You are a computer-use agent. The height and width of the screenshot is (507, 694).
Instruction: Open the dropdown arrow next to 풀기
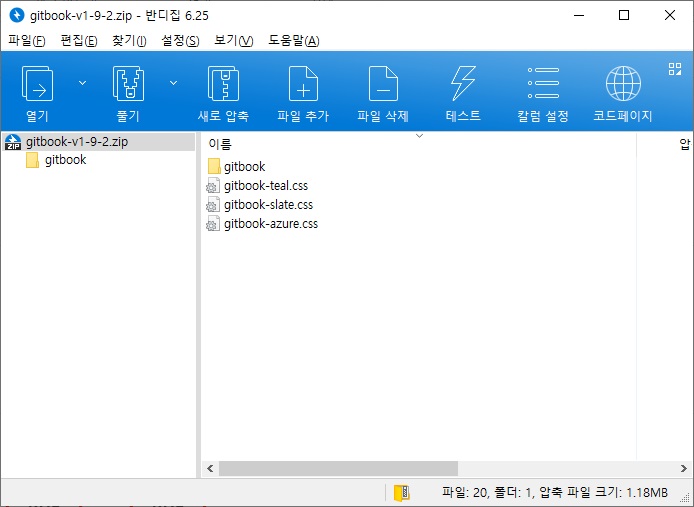[174, 83]
